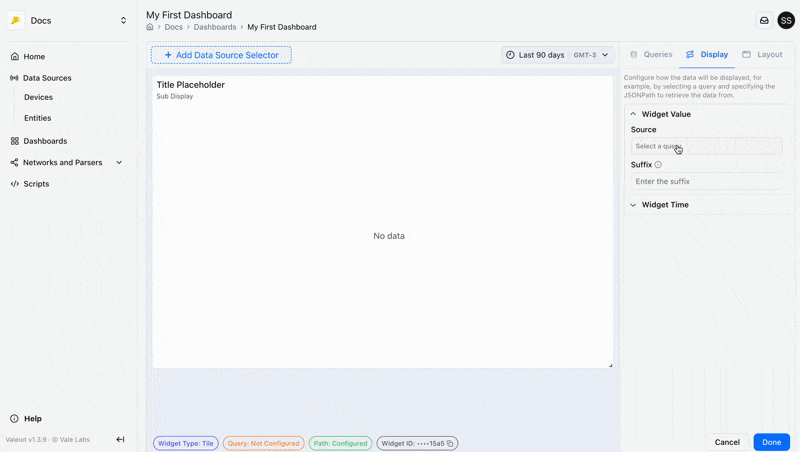Copy the Widget ID with copy icon
Screen dimensions: 800x452
click(x=450, y=444)
